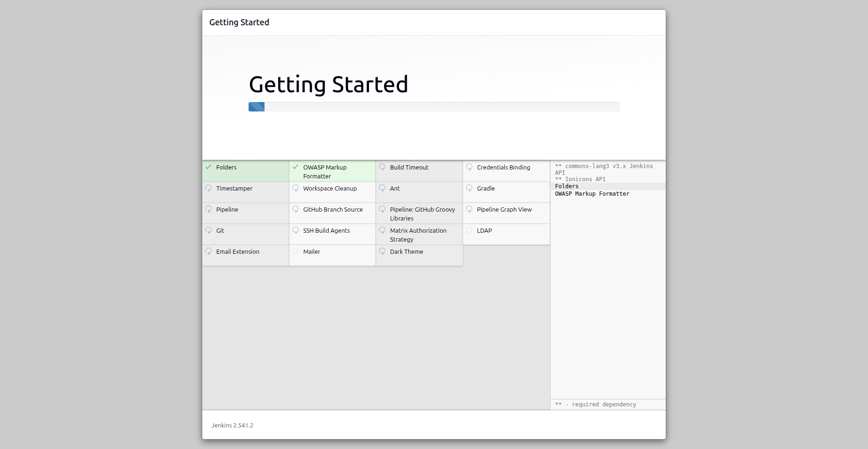The image size is (868, 449).
Task: Click the spinner icon next to Build Timeout
Action: click(383, 167)
